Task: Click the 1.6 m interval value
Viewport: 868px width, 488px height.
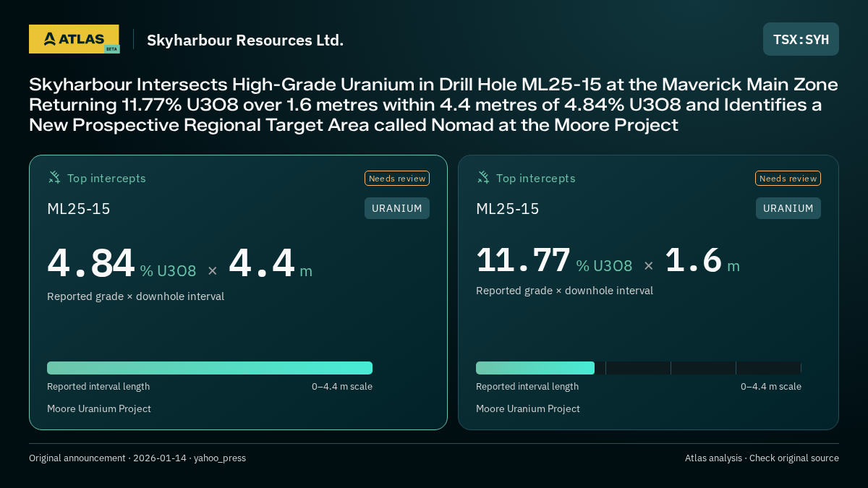Action: (702, 260)
